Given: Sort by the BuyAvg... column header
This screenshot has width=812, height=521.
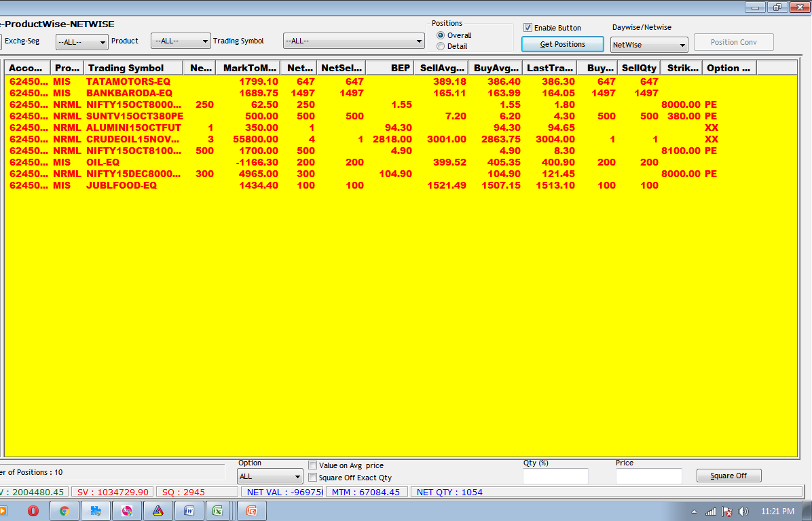Looking at the screenshot, I should [496, 68].
